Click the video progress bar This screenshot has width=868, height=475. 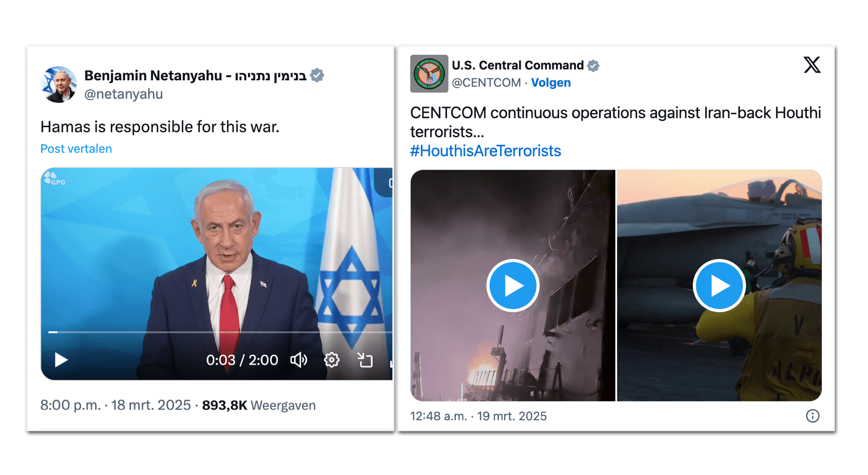(x=220, y=332)
